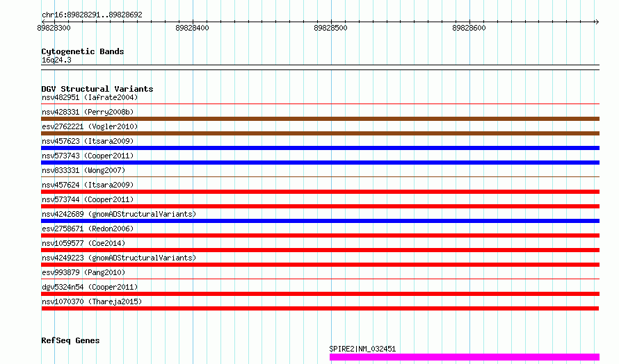Click the 89828400 ruler coordinate

[x=192, y=28]
